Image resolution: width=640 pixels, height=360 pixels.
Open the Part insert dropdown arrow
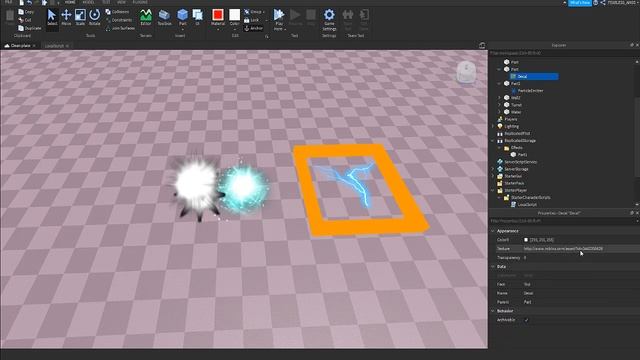182,29
